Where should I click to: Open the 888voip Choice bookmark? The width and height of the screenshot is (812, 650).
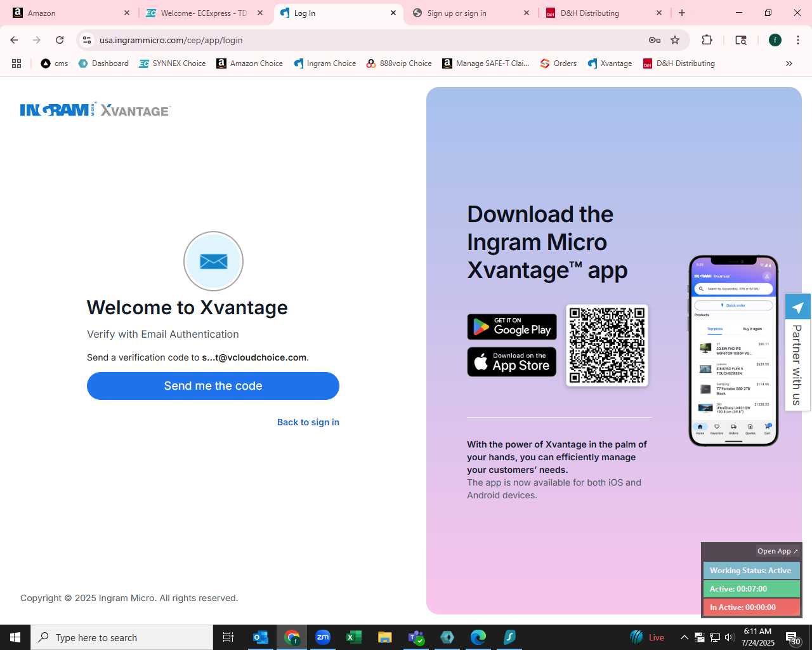(399, 63)
